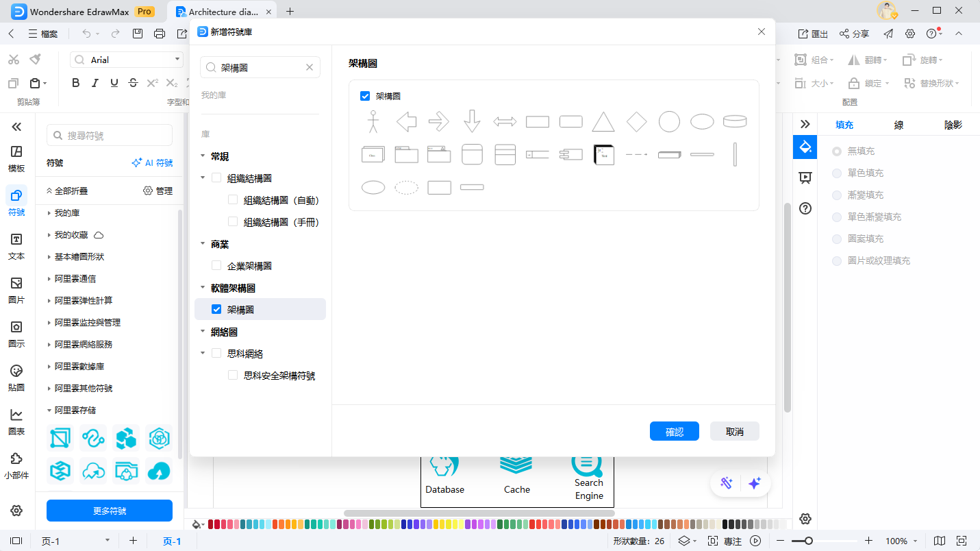Screen dimensions: 980x551
Task: Open the 模板 templates sidebar panel
Action: [x=16, y=158]
